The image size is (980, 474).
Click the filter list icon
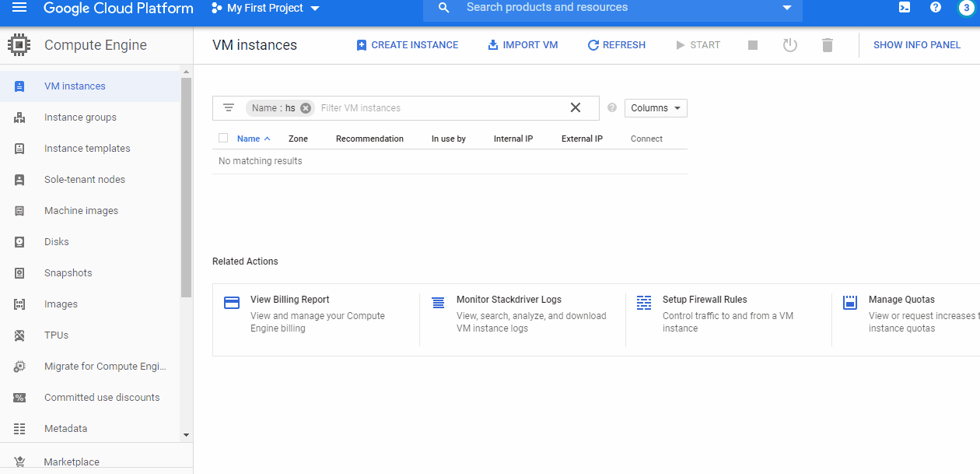(229, 108)
